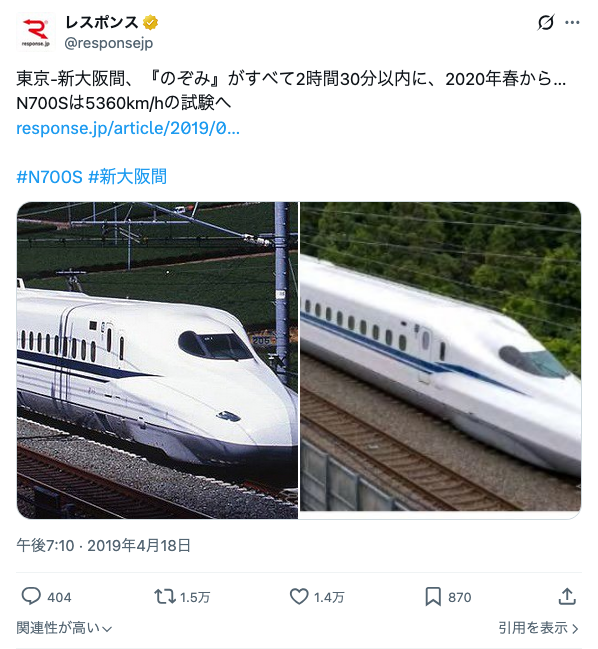Click the retweet arrows icon
Viewport: 598px width, 649px height.
[165, 596]
